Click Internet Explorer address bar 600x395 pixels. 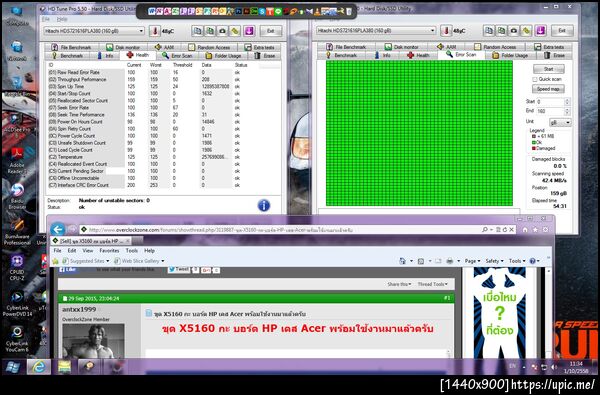click(279, 230)
